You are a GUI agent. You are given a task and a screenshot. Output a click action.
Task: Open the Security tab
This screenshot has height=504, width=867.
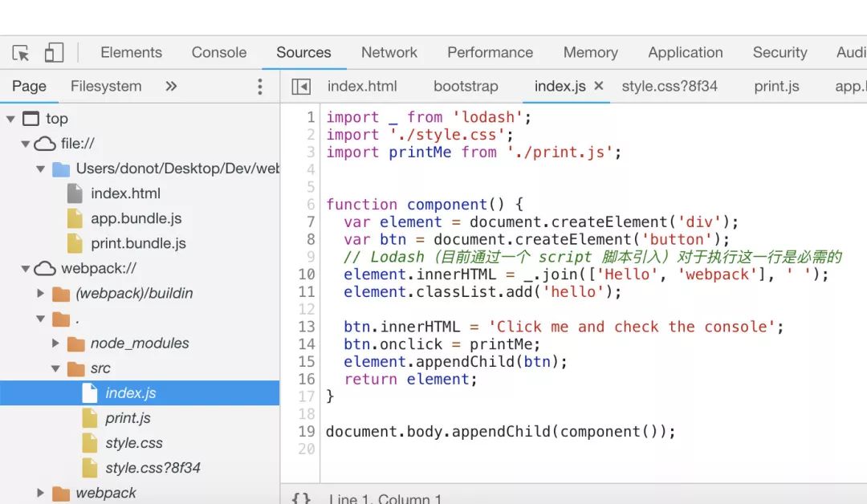point(779,52)
